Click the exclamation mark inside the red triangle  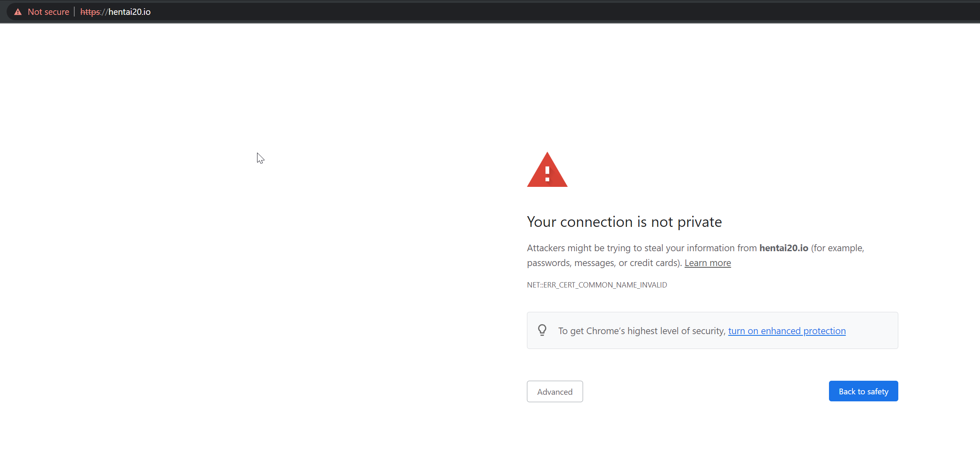(547, 173)
